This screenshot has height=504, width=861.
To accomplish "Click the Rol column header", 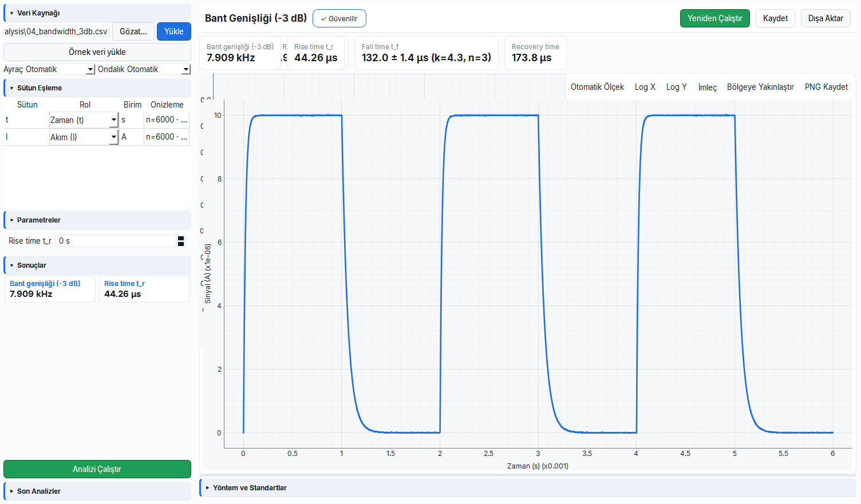I will [85, 105].
